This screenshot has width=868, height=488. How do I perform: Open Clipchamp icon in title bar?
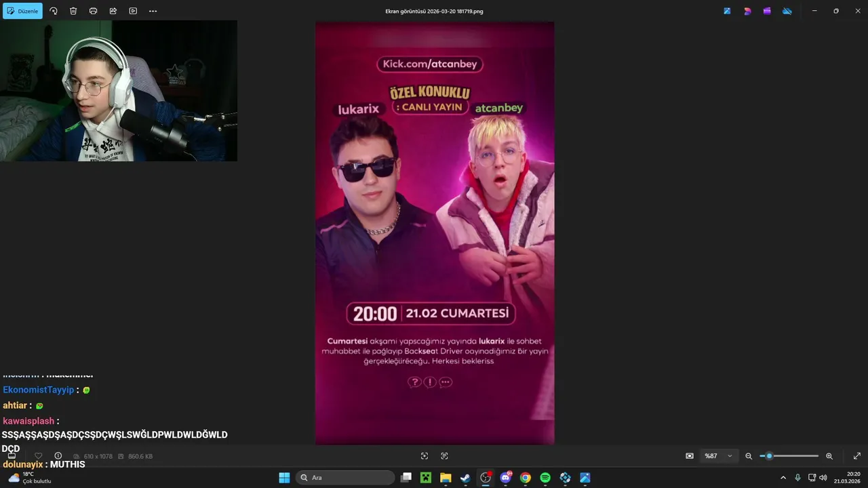[x=767, y=11]
